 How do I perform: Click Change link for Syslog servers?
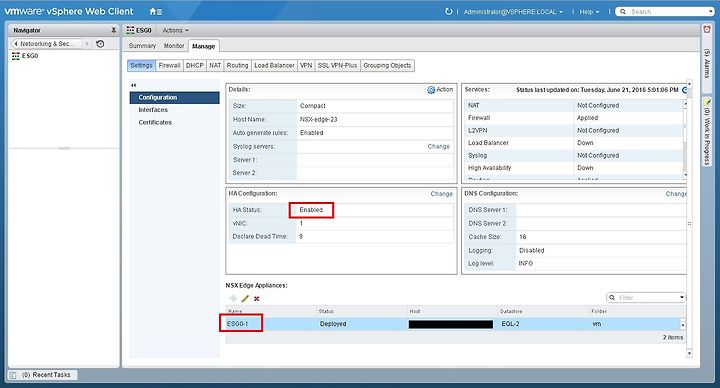click(x=439, y=146)
